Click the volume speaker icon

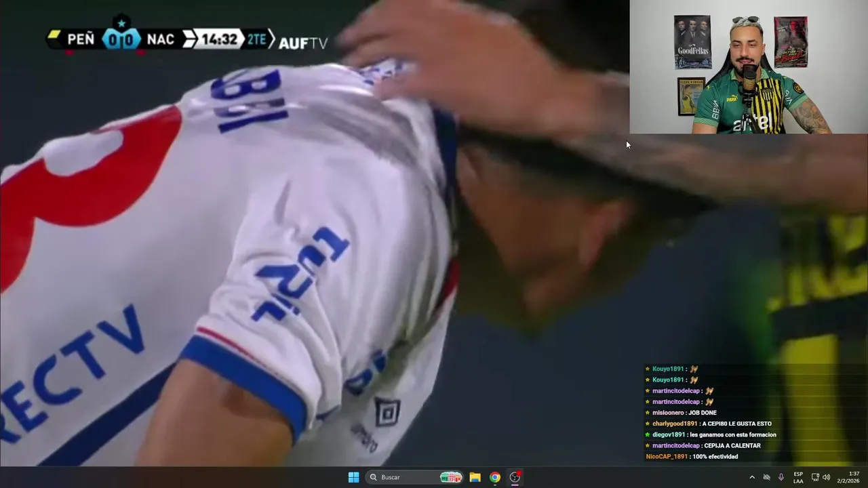point(826,477)
